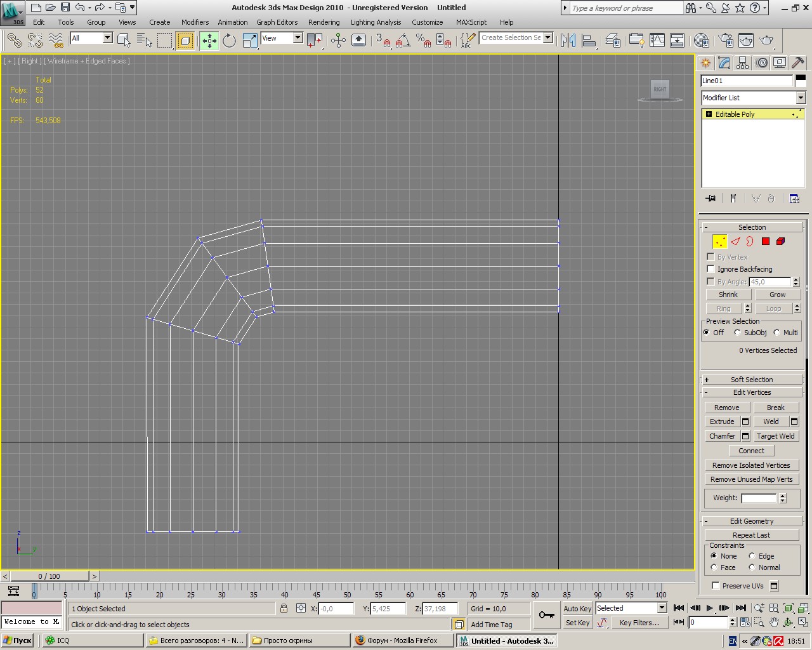Activate the Select and Rotate tool
Image resolution: width=812 pixels, height=650 pixels.
click(x=229, y=41)
